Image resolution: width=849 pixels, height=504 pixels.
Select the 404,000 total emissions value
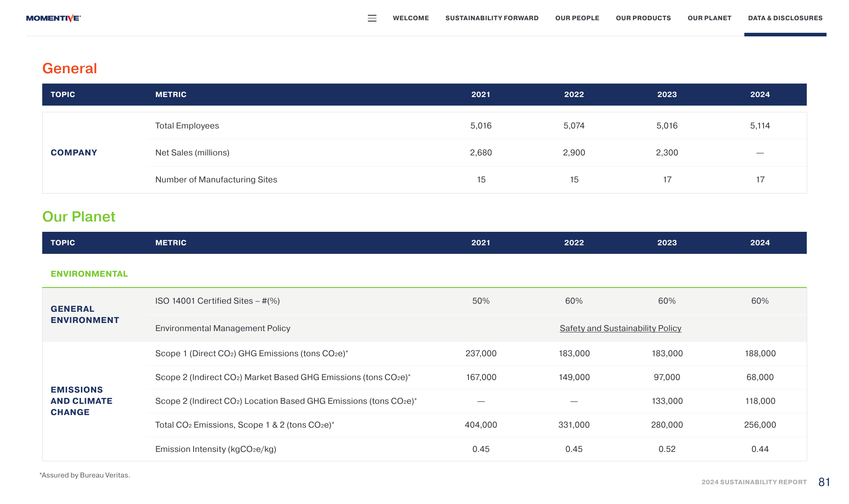click(x=481, y=425)
